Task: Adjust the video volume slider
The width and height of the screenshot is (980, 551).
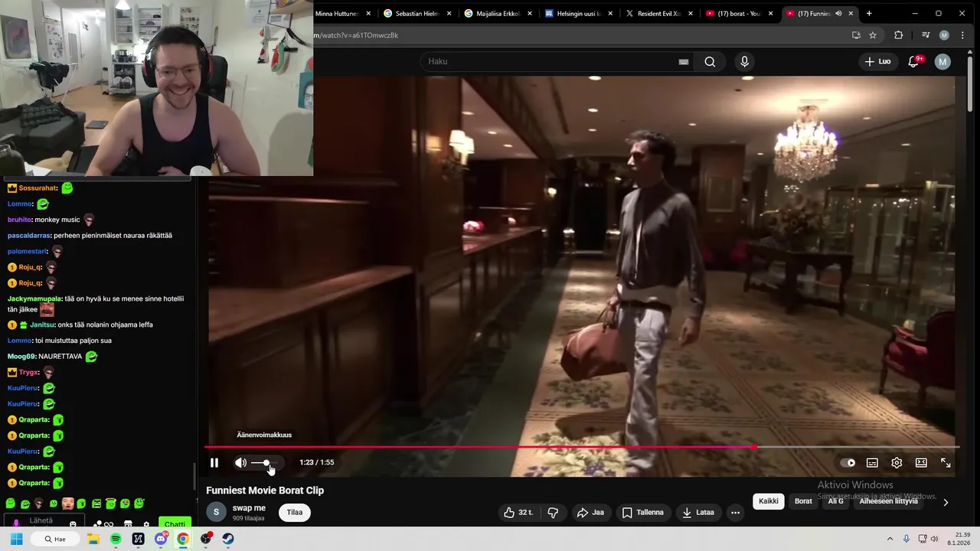Action: coord(265,463)
